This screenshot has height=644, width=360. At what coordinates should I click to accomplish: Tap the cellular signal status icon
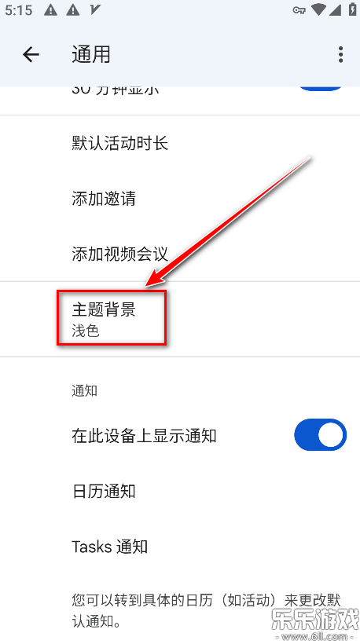click(x=336, y=9)
